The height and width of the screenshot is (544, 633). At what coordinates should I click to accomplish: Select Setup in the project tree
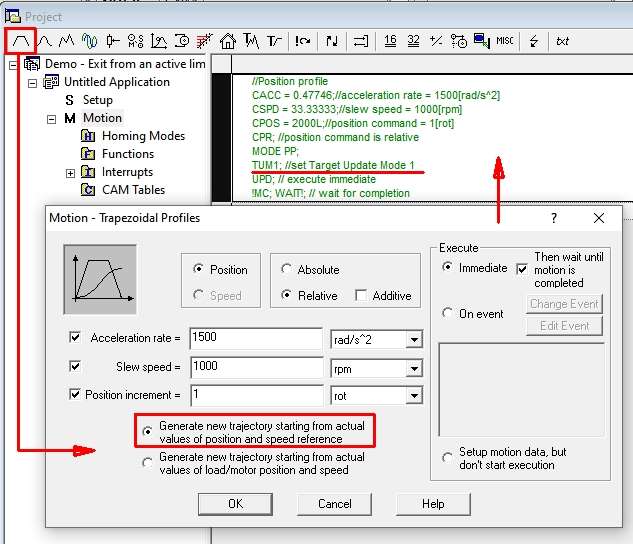(x=98, y=100)
